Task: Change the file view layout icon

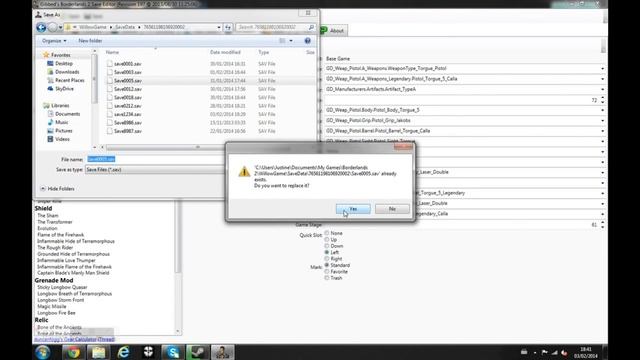Action: point(282,41)
